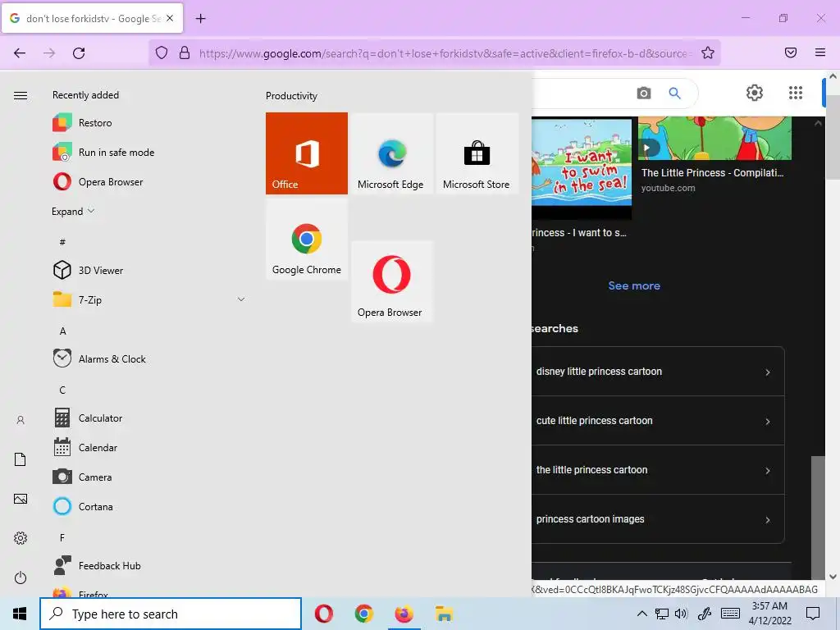Open the touch keyboard tray icon
Viewport: 840px width, 630px height.
731,614
